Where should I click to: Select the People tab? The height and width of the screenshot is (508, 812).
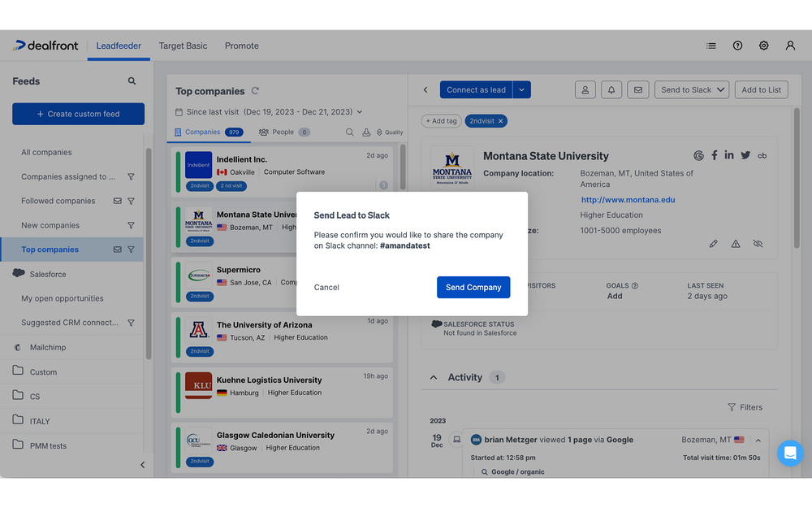click(284, 132)
